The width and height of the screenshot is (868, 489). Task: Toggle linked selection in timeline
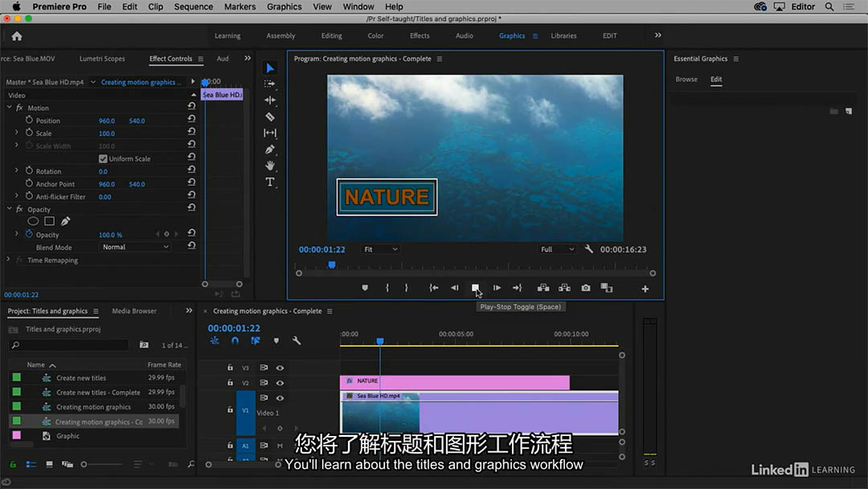click(x=256, y=340)
